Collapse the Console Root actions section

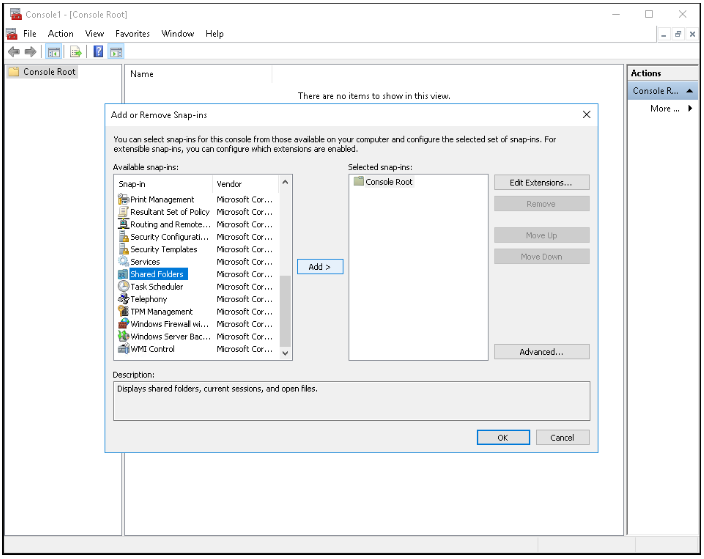(x=689, y=91)
